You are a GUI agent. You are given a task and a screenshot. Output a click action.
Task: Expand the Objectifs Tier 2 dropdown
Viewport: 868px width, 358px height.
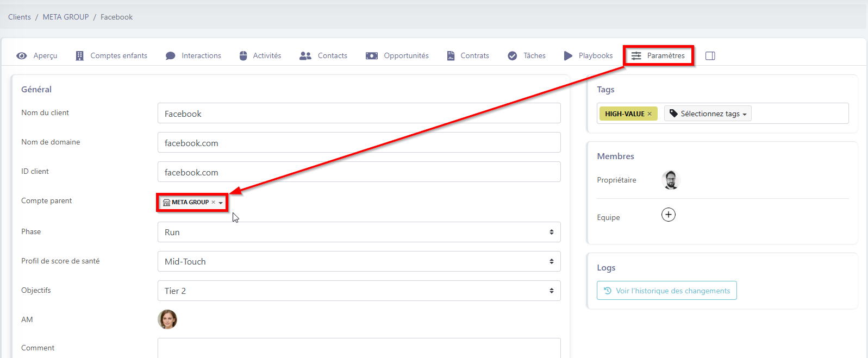coord(359,291)
